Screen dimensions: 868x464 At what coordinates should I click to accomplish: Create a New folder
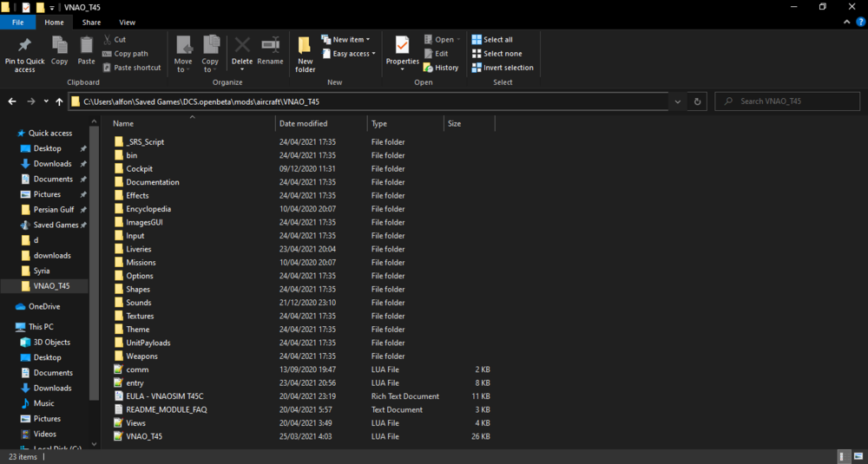click(305, 54)
